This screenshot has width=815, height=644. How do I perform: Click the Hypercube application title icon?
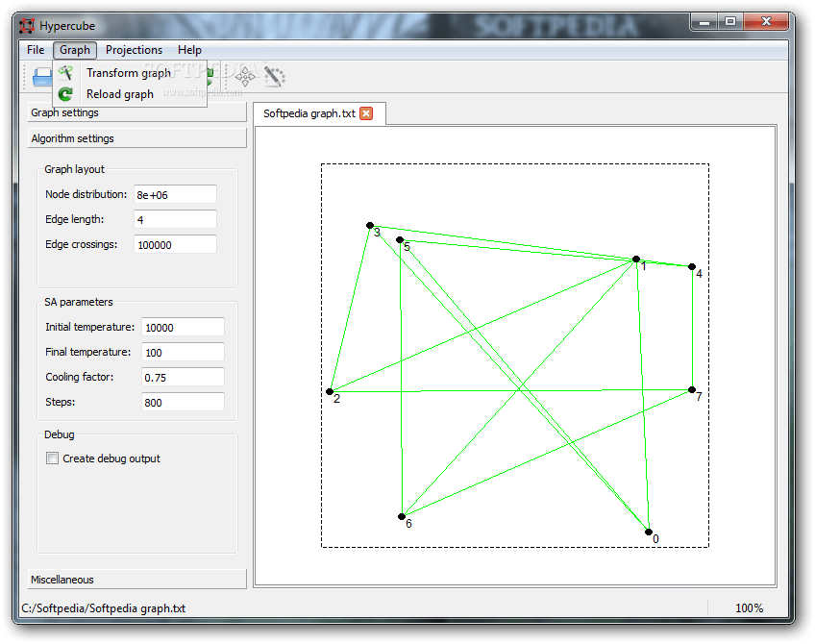[27, 25]
